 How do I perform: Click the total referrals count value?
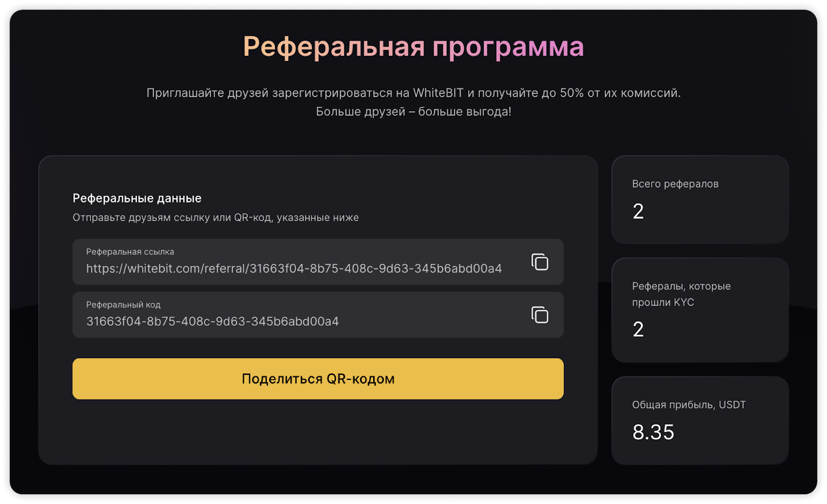(x=638, y=211)
